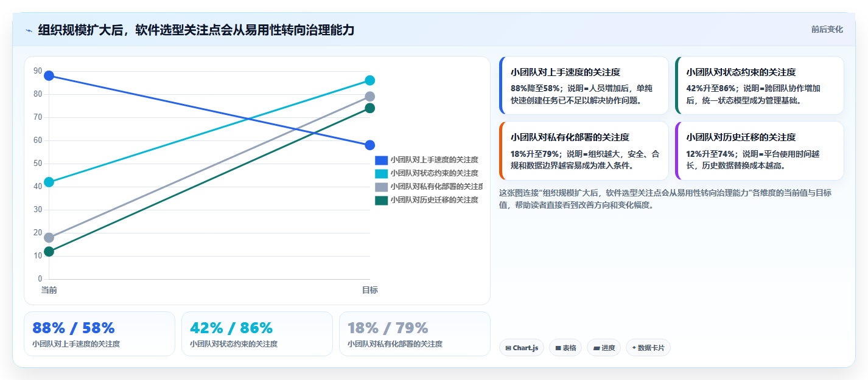Toggle the green 小团队对历史迁移的关注度 legend swatch
This screenshot has width=868, height=380.
coord(381,200)
